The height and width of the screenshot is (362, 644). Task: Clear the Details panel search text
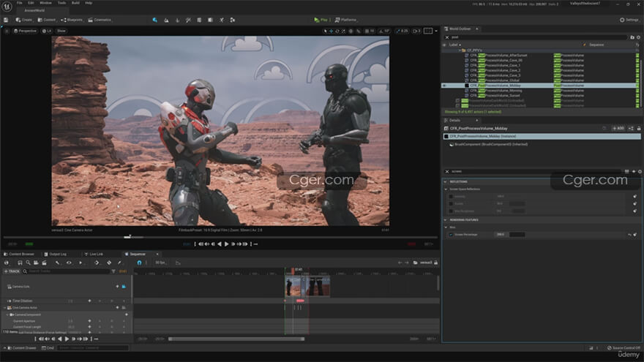tap(447, 172)
